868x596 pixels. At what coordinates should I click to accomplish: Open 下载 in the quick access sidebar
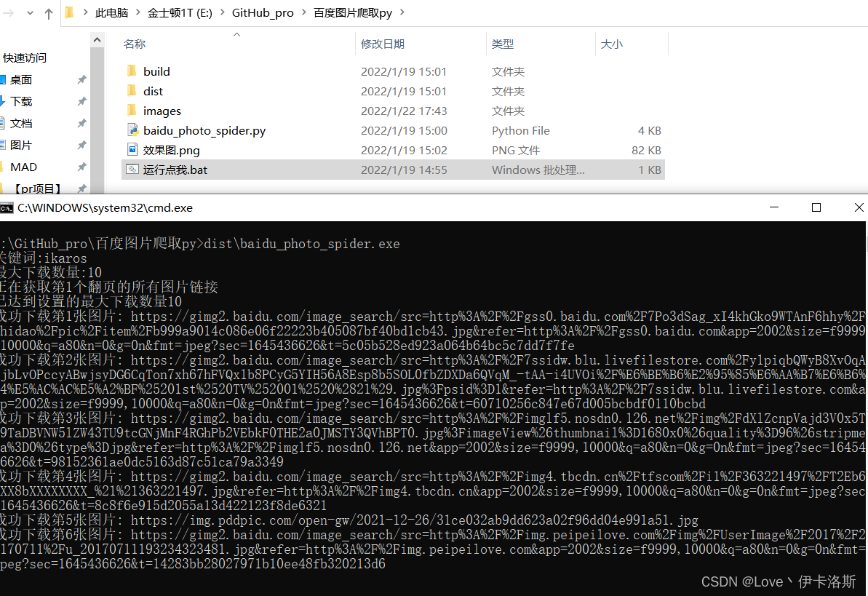point(21,101)
